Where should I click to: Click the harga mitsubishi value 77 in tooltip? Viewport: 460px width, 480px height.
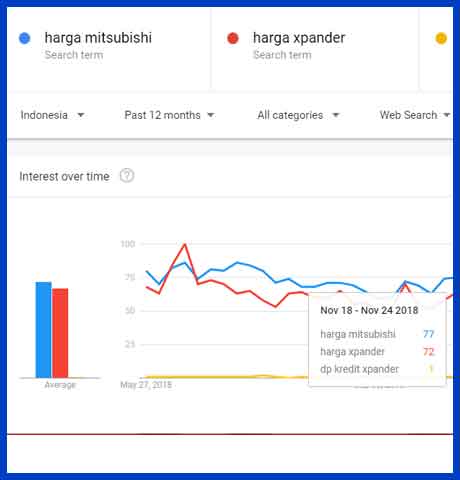[x=428, y=334]
